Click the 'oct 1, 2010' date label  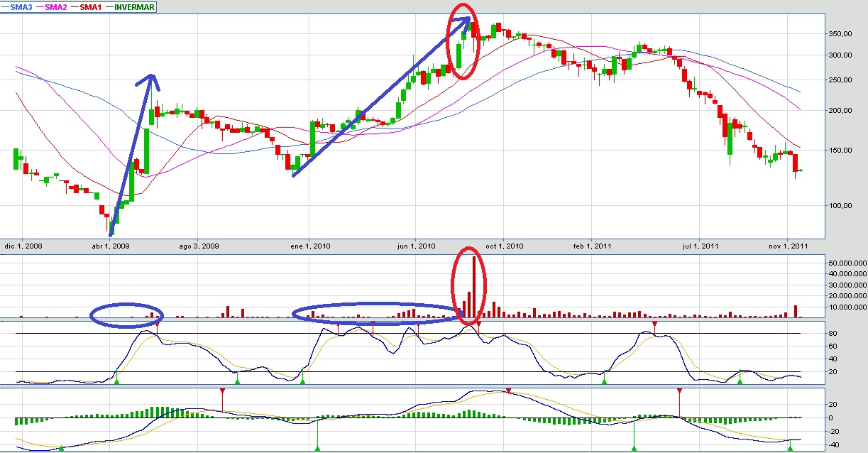[505, 246]
